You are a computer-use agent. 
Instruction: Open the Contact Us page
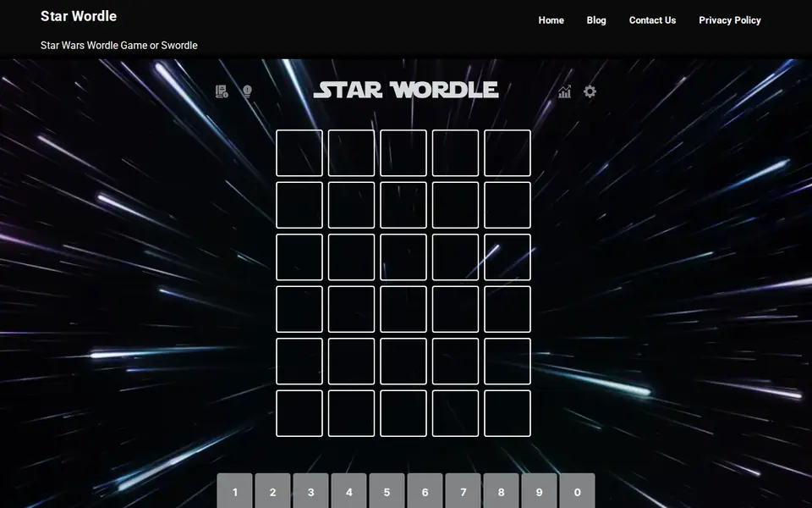click(x=652, y=20)
